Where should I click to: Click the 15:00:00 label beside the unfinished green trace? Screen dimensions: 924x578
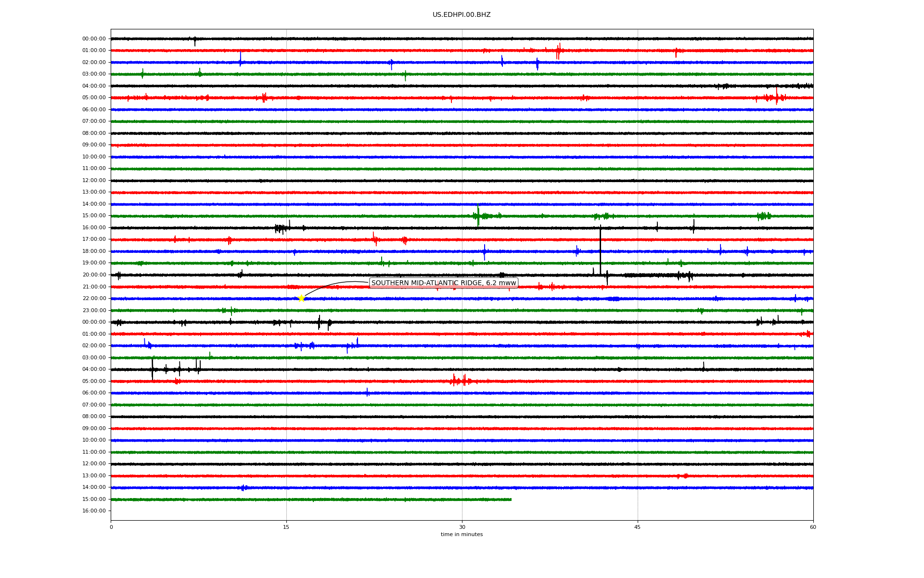[x=94, y=499]
